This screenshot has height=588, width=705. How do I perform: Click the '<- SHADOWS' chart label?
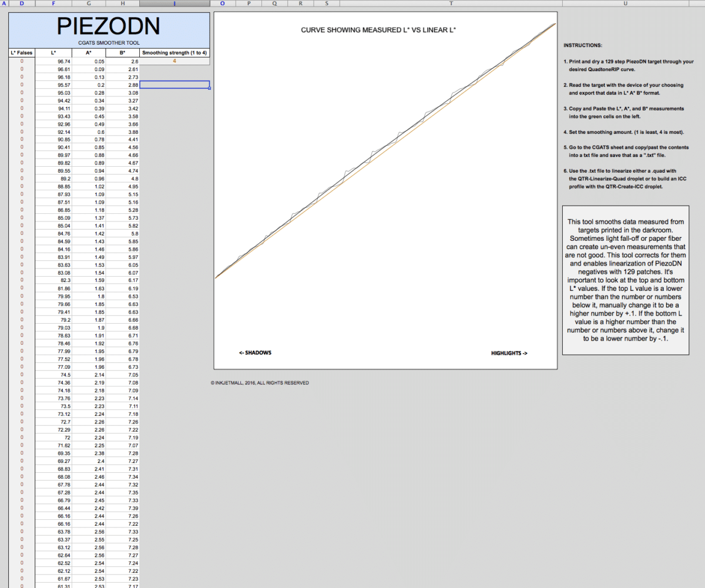tap(256, 353)
